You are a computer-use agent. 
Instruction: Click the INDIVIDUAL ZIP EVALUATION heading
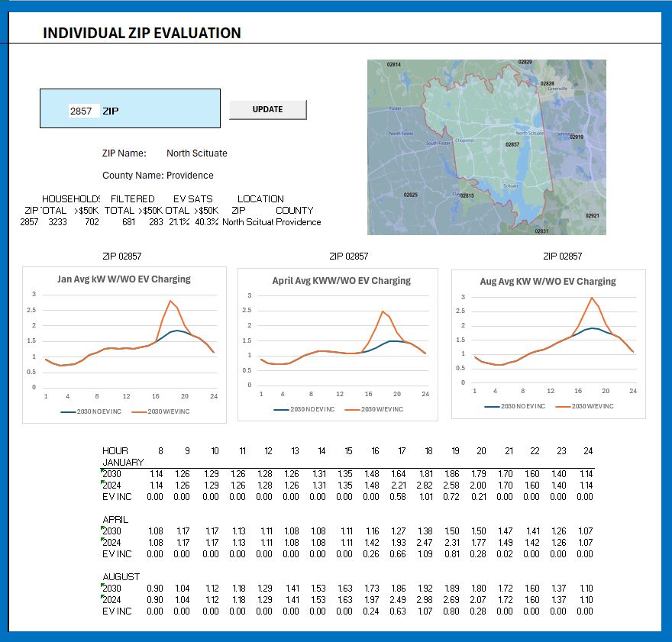coord(142,33)
